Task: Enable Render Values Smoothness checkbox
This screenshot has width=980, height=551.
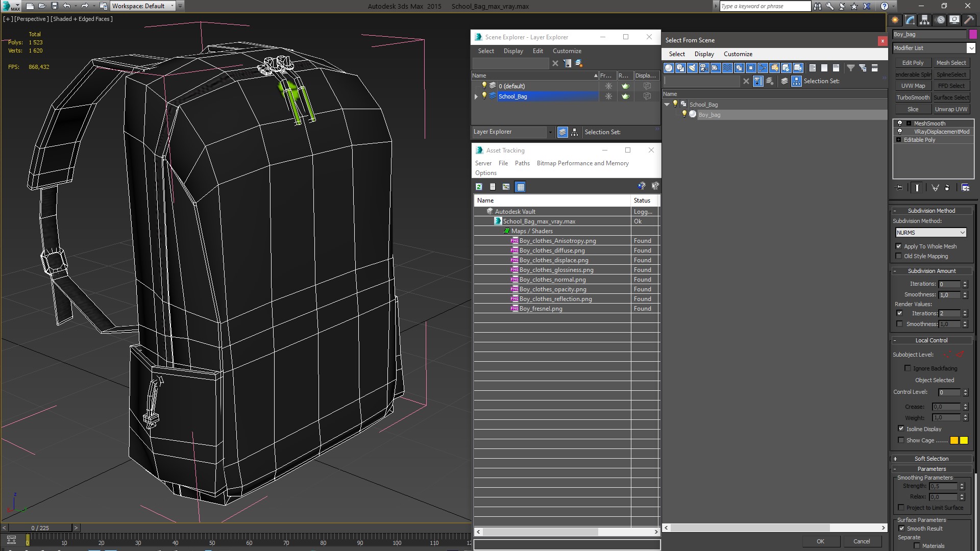Action: (899, 324)
